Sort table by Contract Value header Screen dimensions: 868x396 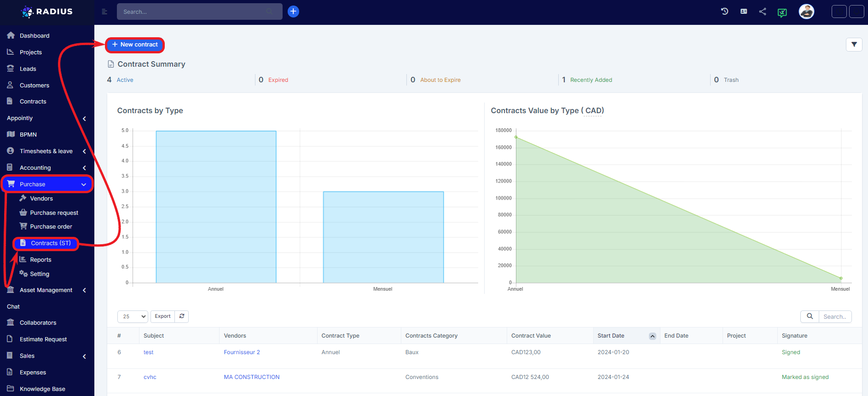(x=531, y=336)
